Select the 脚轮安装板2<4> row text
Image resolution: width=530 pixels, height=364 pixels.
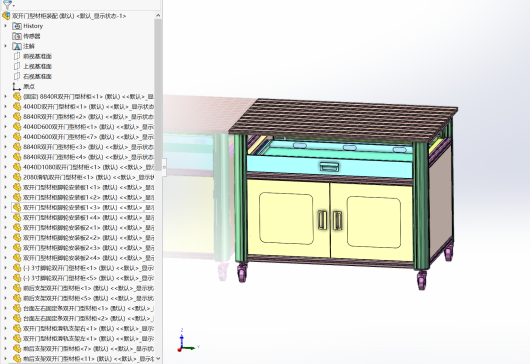click(x=89, y=258)
